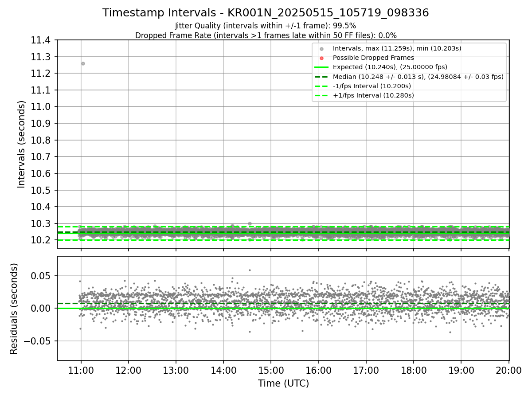532x399 pixels.
Task: Click the 11.0 y-axis tick label
Action: pos(42,107)
